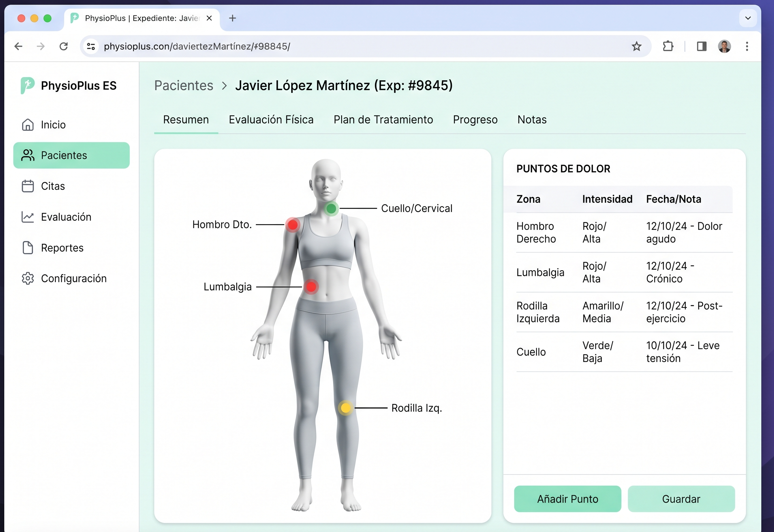Click the Configuración gear icon
774x532 pixels.
(x=28, y=278)
